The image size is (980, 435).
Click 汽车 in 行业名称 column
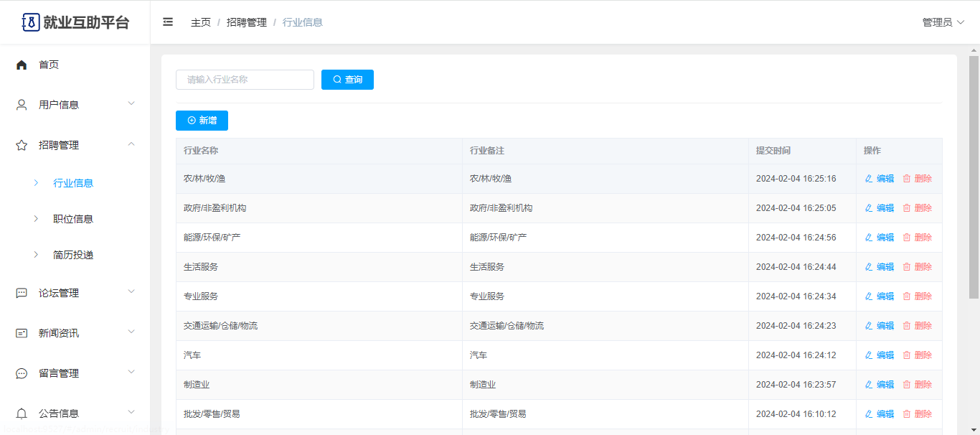click(192, 355)
